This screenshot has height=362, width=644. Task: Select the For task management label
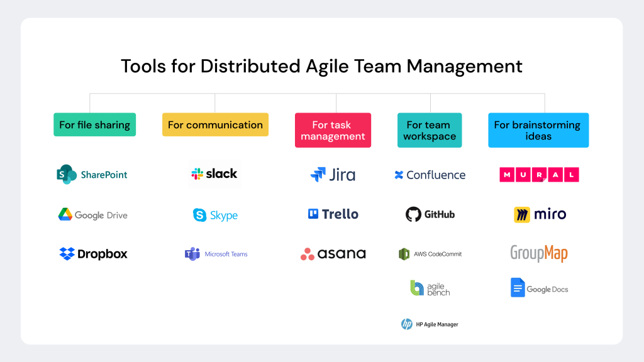333,130
